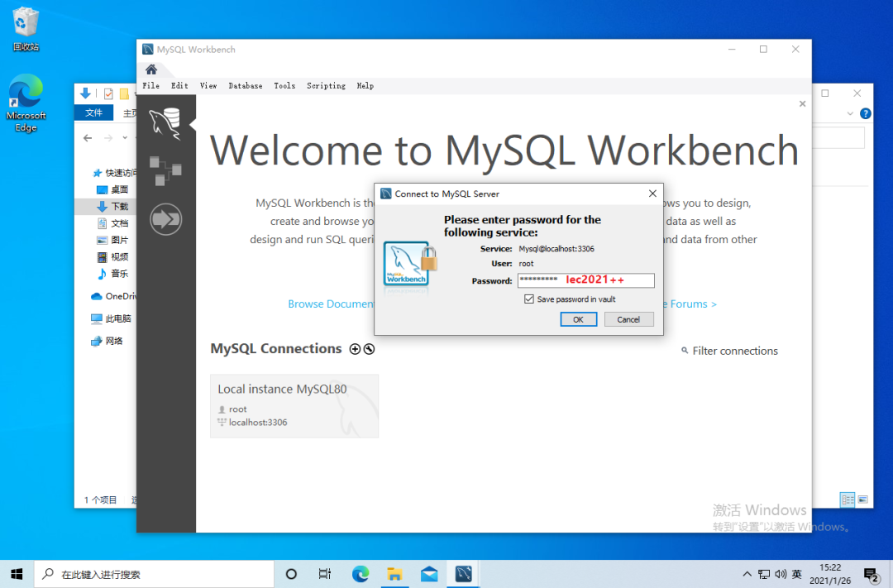Close the welcome panel with small X
Screen dimensions: 893x588
pos(802,103)
